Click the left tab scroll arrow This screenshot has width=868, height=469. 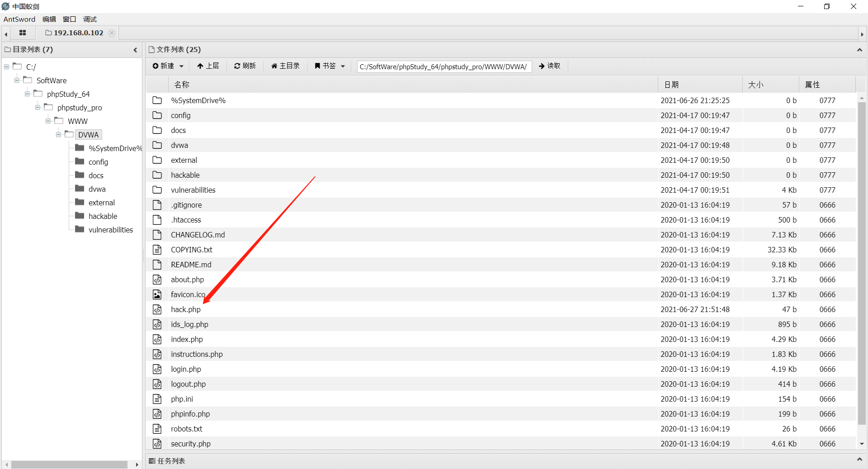click(x=5, y=33)
